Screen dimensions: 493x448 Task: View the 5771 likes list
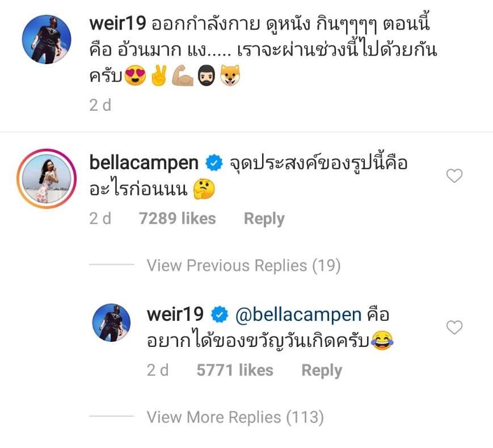point(235,370)
